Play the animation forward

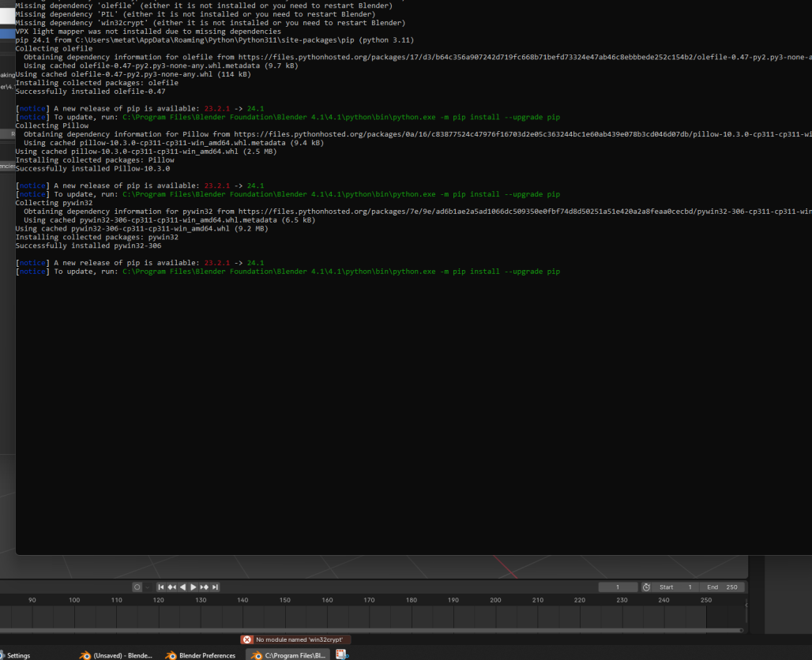194,587
